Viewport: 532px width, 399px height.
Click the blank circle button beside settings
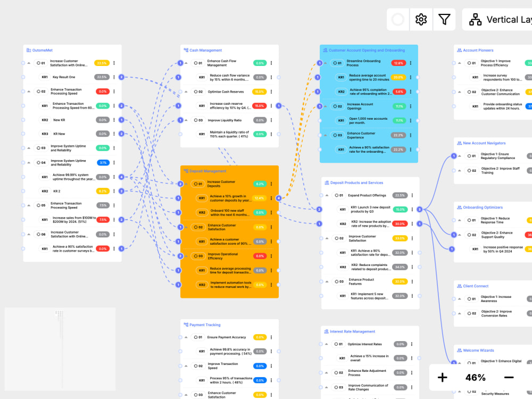397,19
